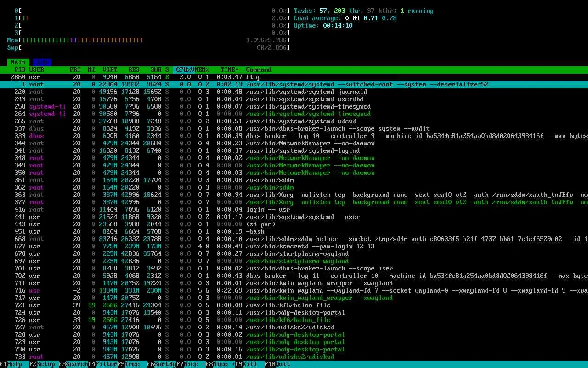Viewport: 588px width, 368px height.
Task: Select the highlighted systemd row PID 1
Action: (x=294, y=84)
